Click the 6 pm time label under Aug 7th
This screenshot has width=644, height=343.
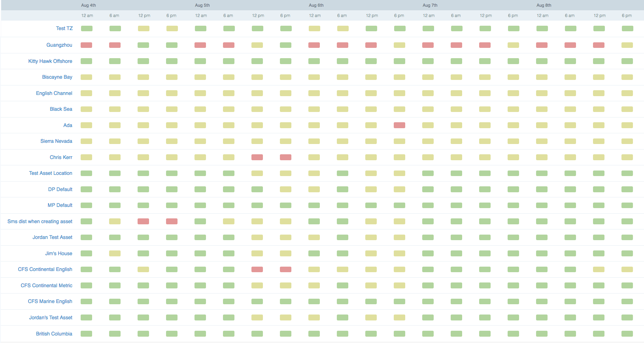click(x=513, y=16)
